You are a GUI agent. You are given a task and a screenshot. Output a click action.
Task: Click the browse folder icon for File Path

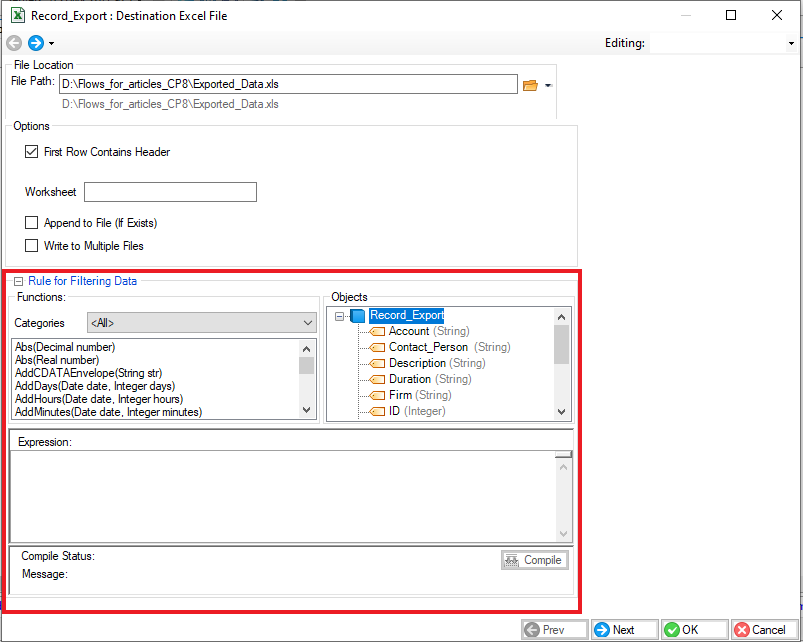pos(530,85)
